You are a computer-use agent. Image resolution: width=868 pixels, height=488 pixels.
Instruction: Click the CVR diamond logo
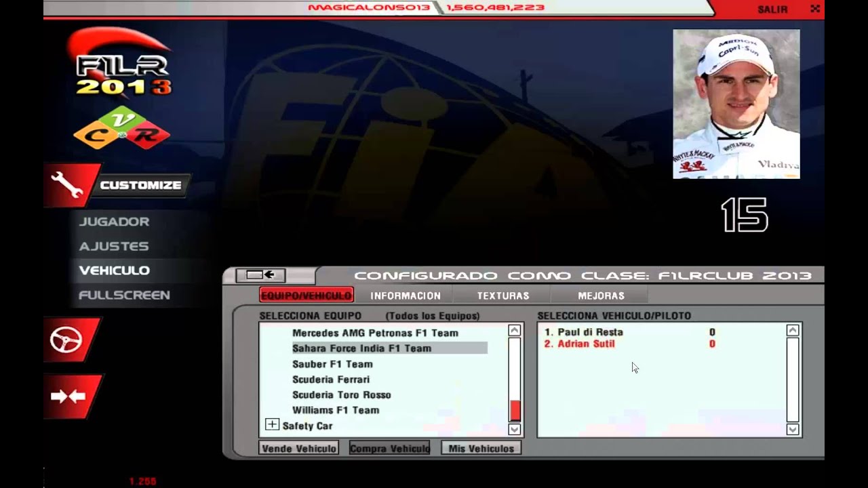[122, 129]
